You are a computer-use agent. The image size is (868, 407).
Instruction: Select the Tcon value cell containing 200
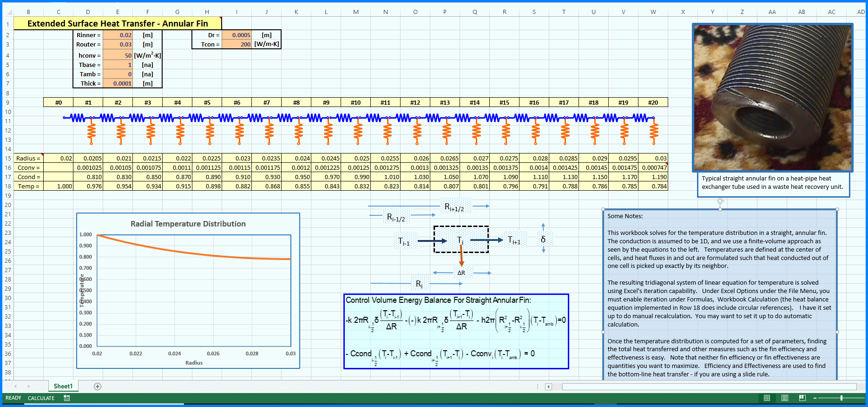tap(237, 45)
